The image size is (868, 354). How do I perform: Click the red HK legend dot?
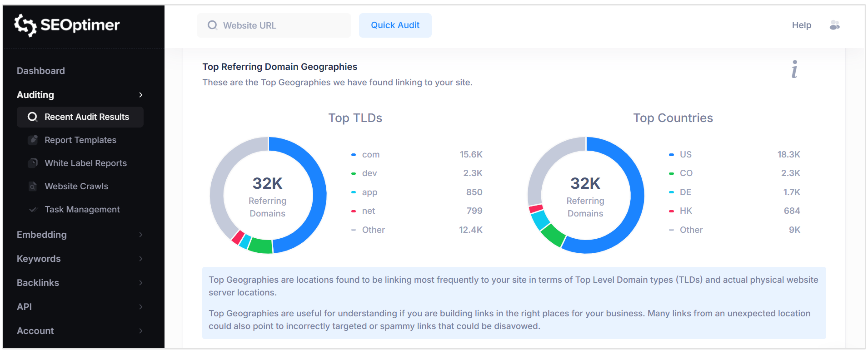671,211
